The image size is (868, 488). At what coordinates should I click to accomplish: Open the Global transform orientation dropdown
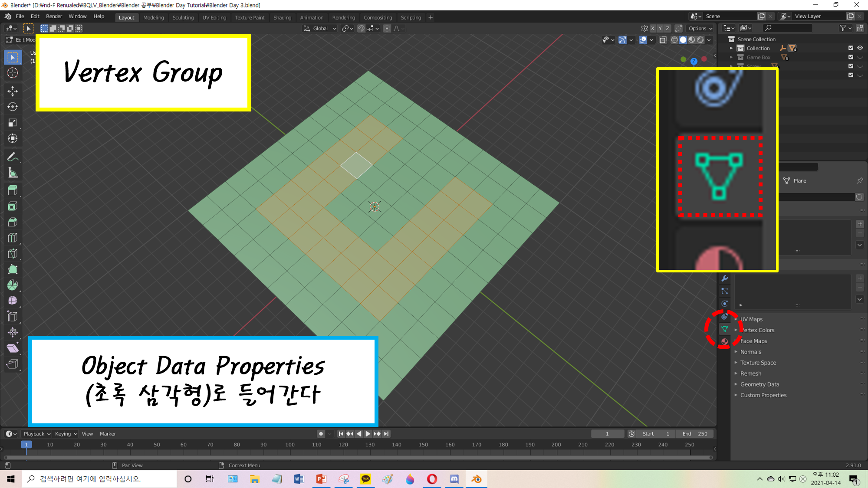(x=320, y=29)
